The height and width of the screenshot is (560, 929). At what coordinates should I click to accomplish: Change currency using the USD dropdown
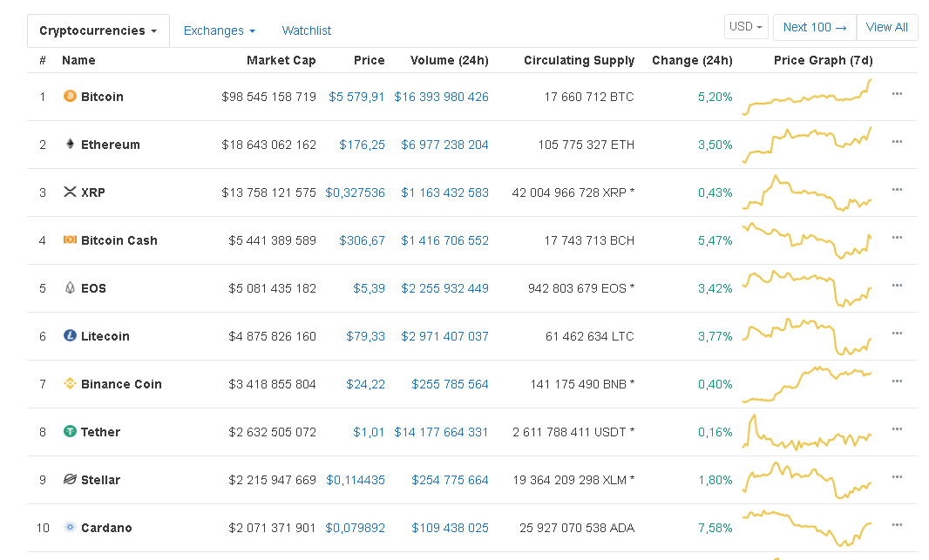pyautogui.click(x=746, y=27)
